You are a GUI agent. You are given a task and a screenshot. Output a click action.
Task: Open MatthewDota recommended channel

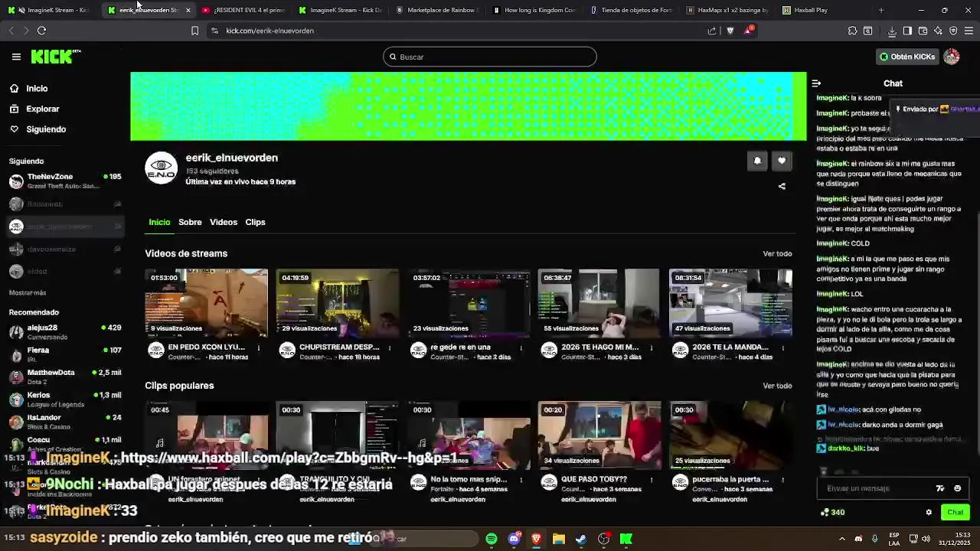coord(65,377)
